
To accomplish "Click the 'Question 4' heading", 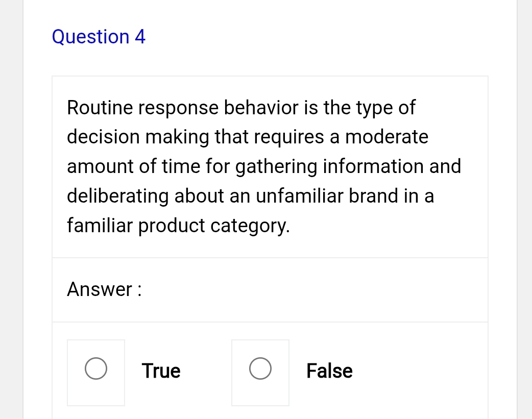I will (99, 37).
